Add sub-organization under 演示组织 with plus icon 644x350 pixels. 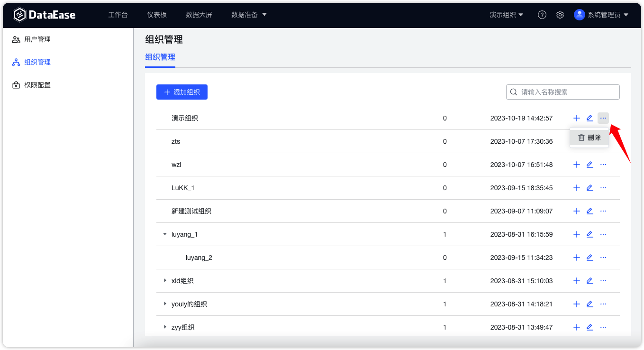coord(577,118)
